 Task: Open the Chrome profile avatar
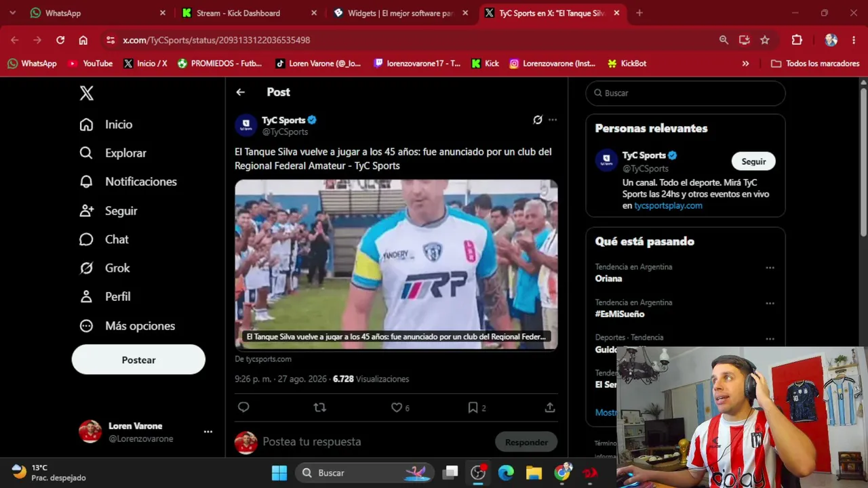click(831, 40)
